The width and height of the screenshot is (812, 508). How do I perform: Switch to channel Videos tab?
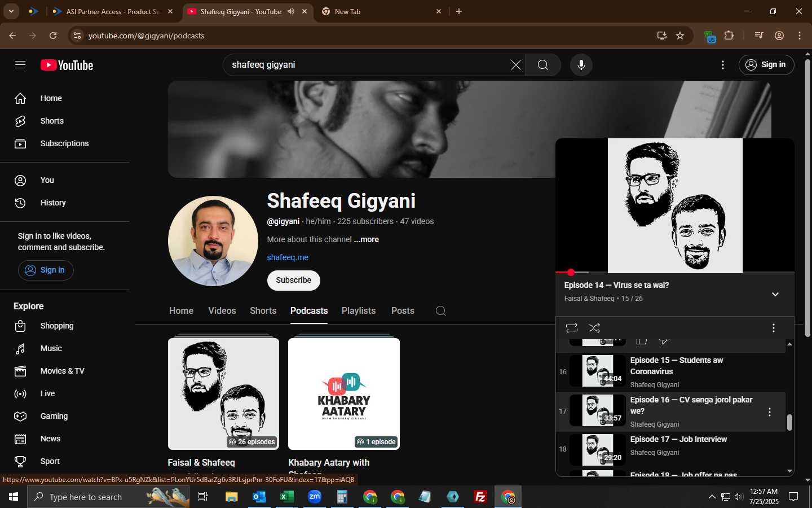(222, 311)
